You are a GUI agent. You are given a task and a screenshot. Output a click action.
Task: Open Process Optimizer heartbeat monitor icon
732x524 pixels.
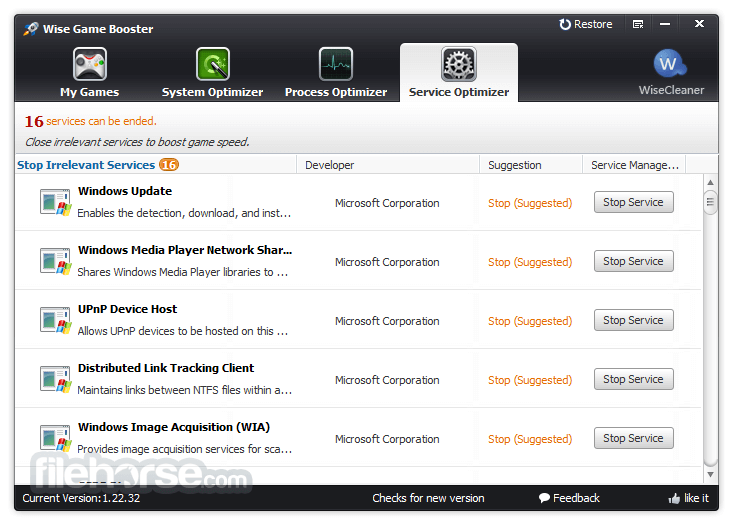[x=336, y=64]
